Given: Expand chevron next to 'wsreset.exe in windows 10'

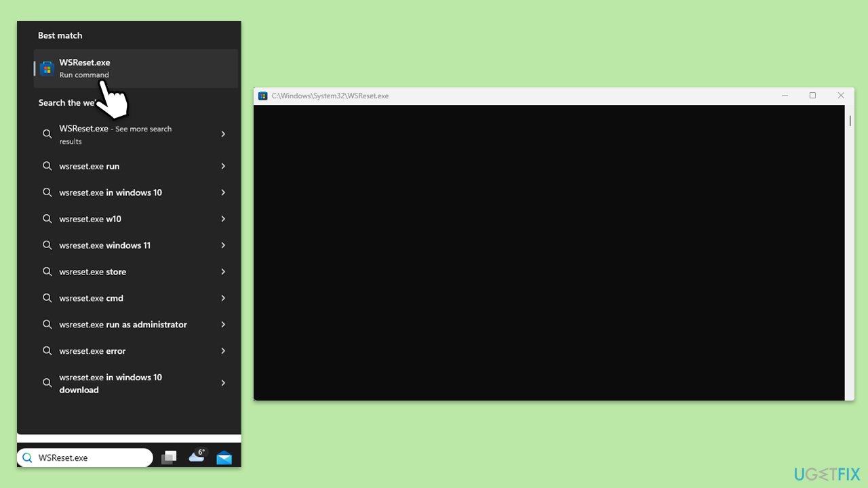Looking at the screenshot, I should [223, 192].
